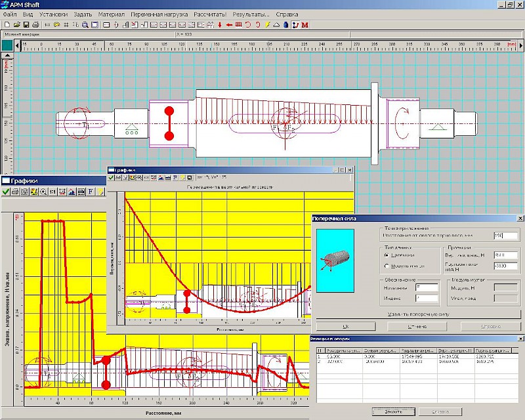This screenshot has width=525, height=420.
Task: Open the Справка menu
Action: [287, 14]
